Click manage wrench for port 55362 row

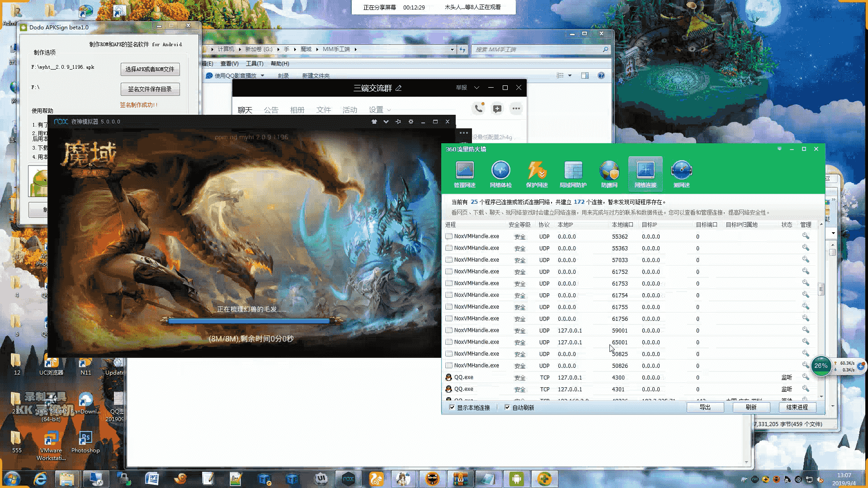805,236
